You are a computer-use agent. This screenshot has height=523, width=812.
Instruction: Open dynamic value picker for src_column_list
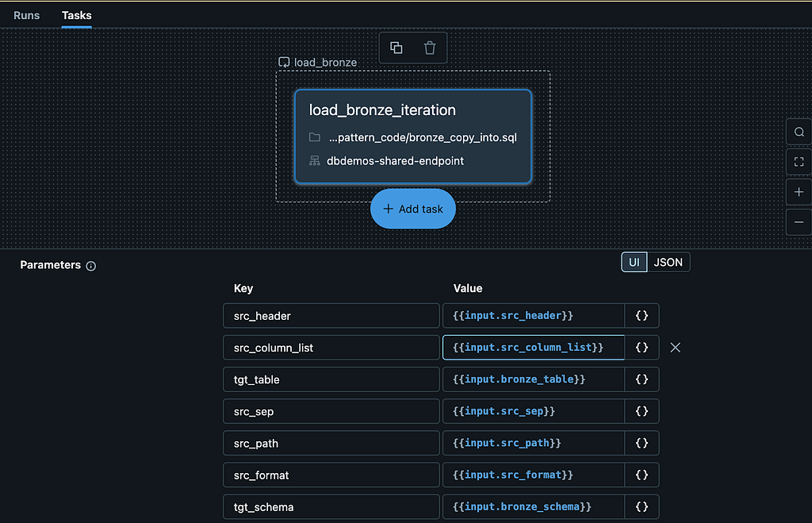pyautogui.click(x=642, y=348)
